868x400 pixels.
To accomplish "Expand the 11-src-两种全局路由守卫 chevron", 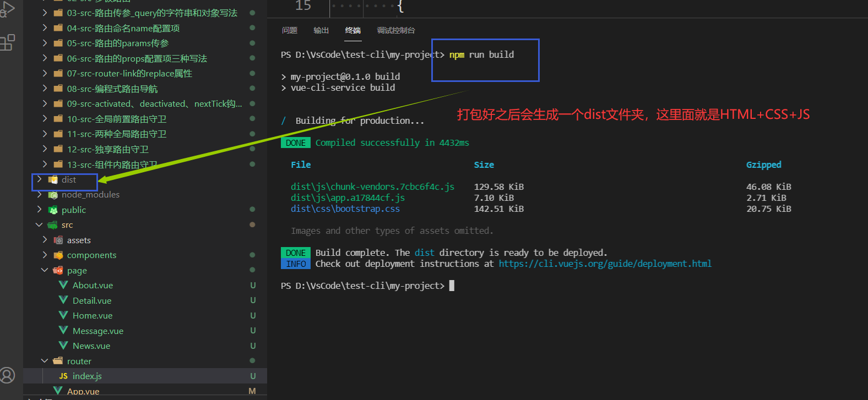I will pos(45,134).
